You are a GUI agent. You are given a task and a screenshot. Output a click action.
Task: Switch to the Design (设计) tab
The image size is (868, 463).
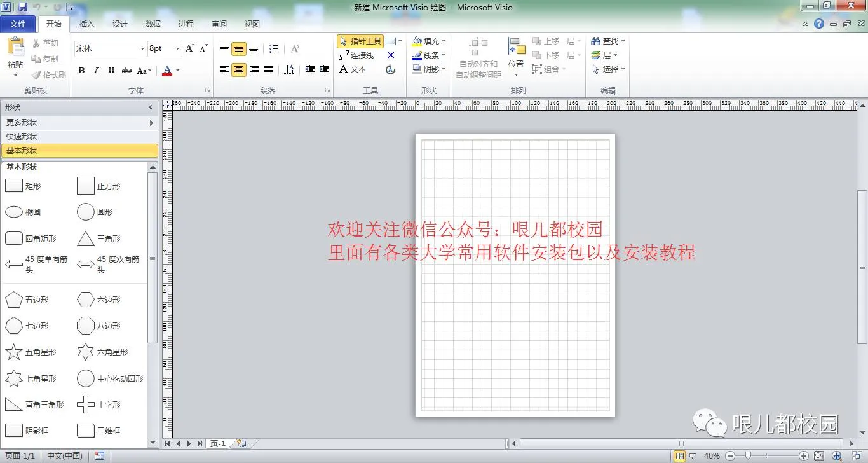pos(119,24)
